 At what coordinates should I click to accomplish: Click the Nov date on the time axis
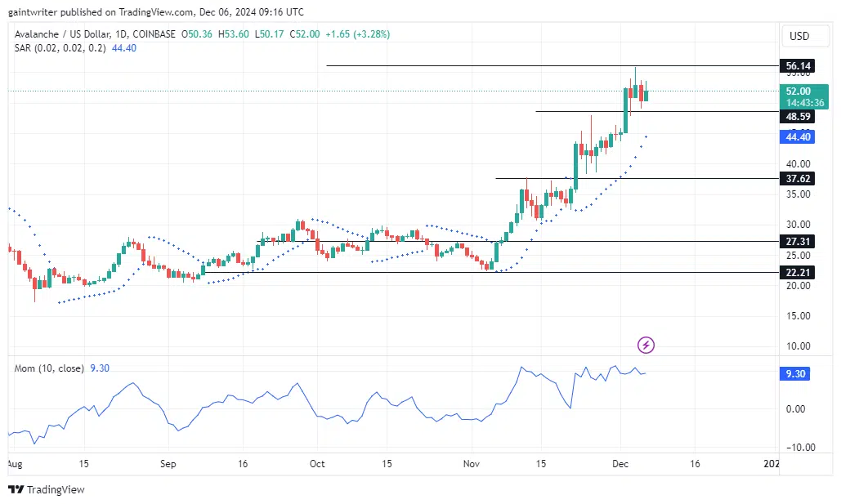pos(469,464)
